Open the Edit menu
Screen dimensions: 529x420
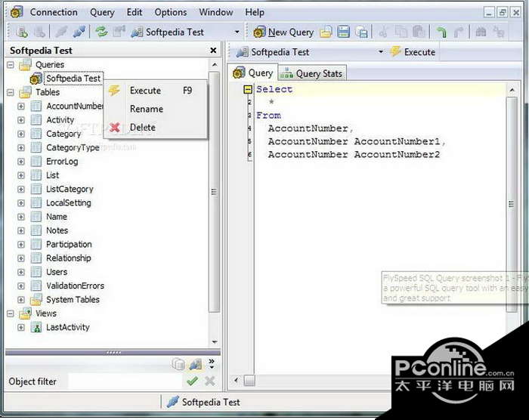coord(135,12)
